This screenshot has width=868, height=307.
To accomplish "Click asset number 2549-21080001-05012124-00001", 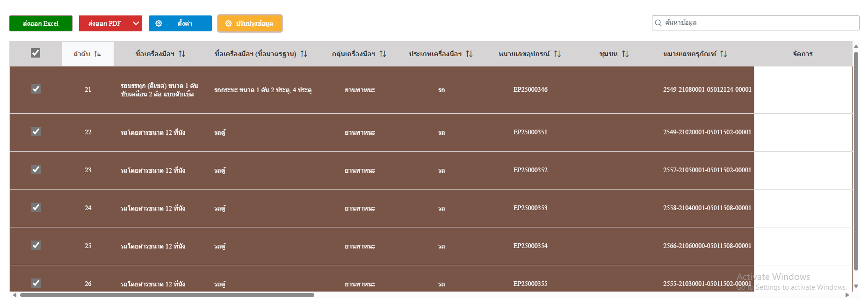I will [x=707, y=89].
